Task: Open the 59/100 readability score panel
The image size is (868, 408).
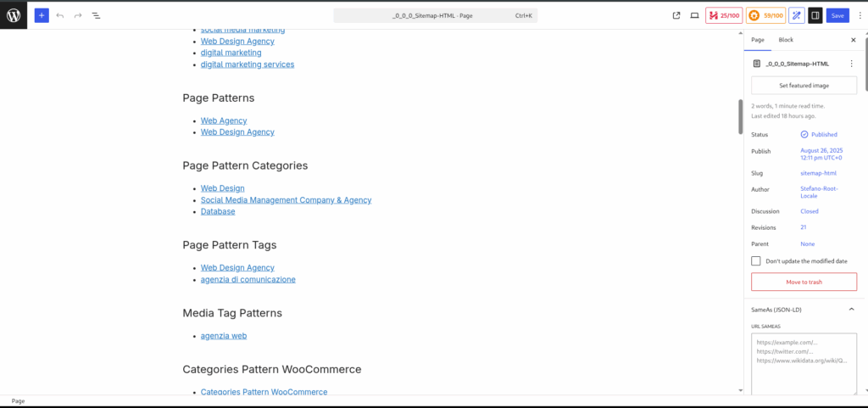Action: coord(765,15)
